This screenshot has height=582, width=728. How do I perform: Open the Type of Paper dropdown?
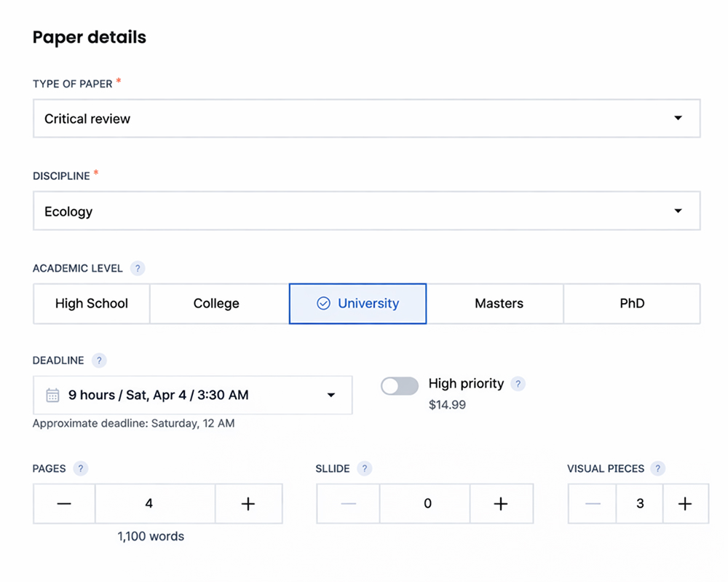[366, 119]
